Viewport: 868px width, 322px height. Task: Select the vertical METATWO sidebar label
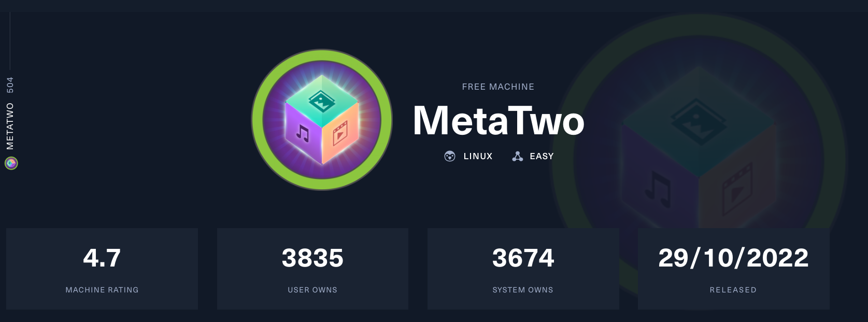10,126
